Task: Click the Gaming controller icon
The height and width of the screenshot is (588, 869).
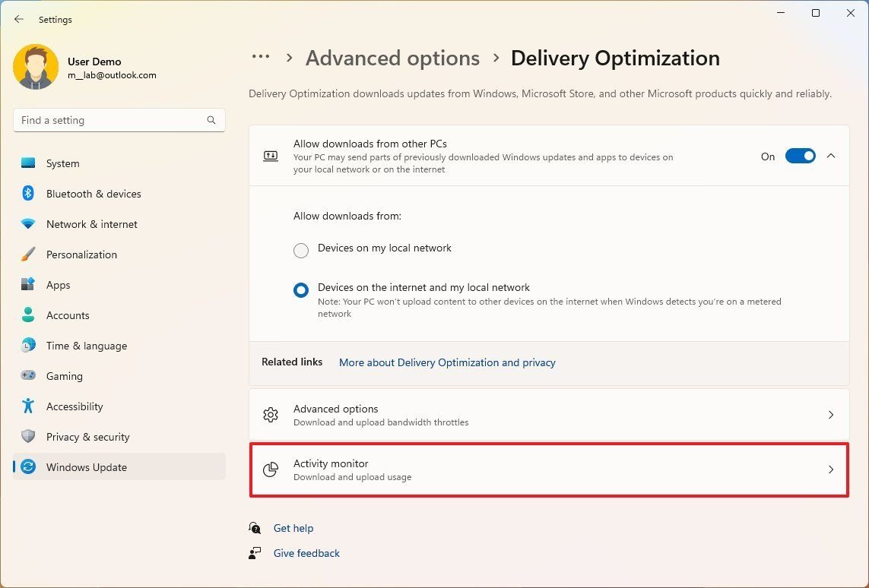Action: pyautogui.click(x=28, y=375)
